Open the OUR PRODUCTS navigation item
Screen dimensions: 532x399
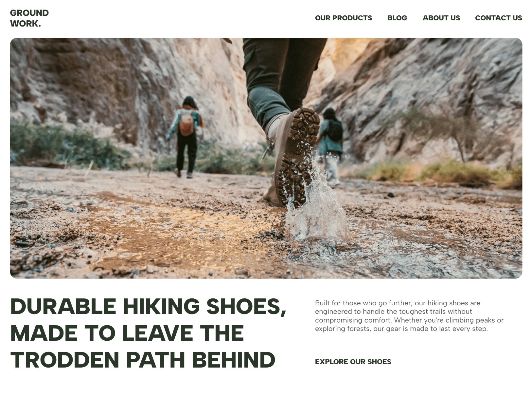click(343, 18)
